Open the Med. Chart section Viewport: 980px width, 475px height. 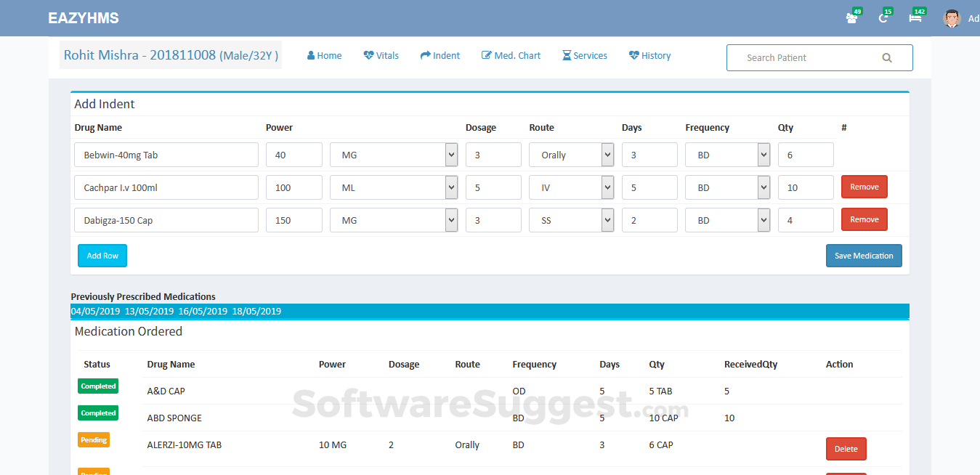[x=511, y=56]
